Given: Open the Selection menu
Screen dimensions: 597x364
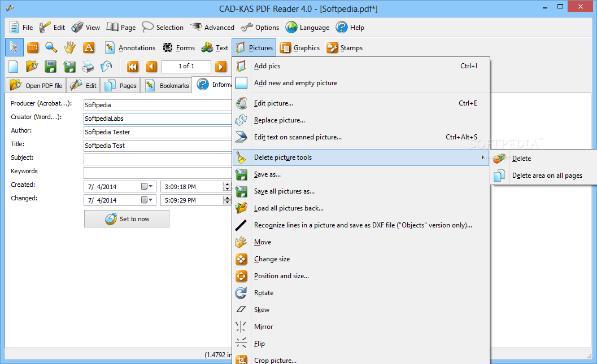Looking at the screenshot, I should pyautogui.click(x=163, y=28).
